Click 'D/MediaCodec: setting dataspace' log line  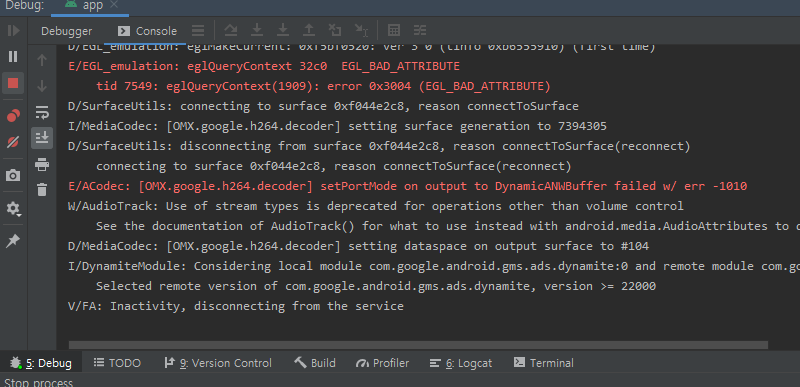tap(358, 246)
